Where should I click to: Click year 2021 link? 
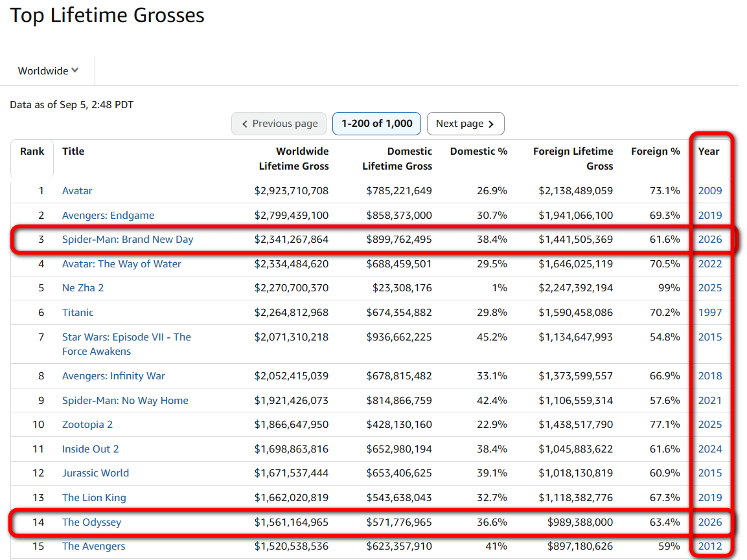coord(710,401)
